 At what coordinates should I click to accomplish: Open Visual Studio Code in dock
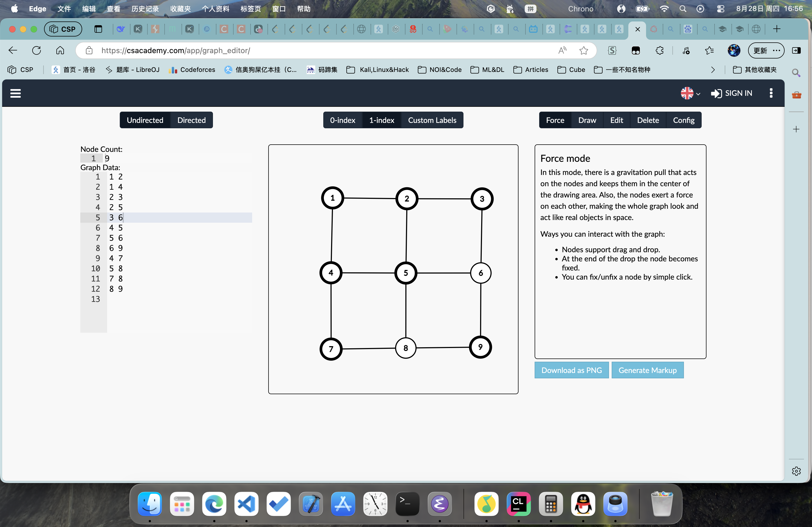246,504
